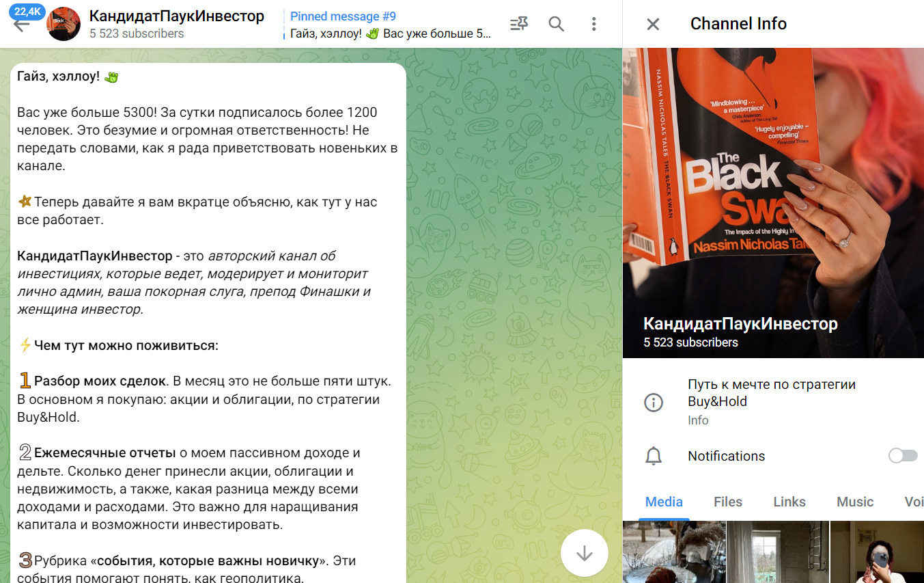Toggle the Notifications switch
Viewport: 924px width, 583px height.
pos(903,456)
